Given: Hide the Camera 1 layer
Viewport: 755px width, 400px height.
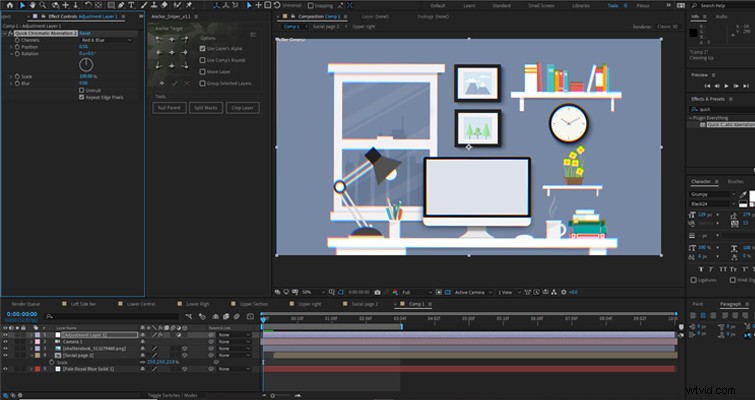Looking at the screenshot, I should [x=5, y=342].
